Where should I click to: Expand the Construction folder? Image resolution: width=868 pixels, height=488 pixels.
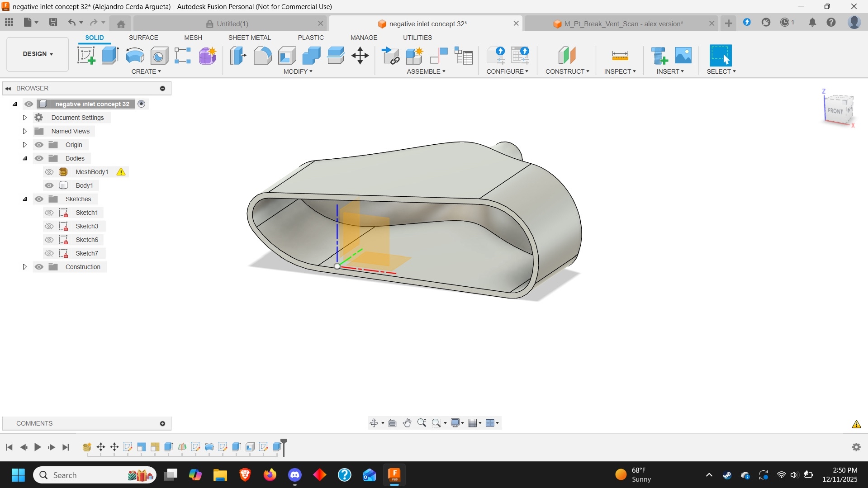click(x=25, y=267)
